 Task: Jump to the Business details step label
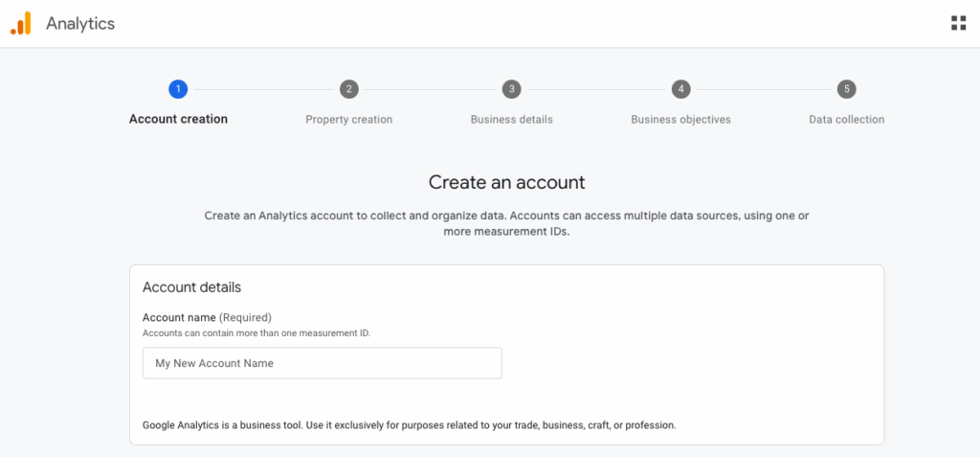(512, 120)
